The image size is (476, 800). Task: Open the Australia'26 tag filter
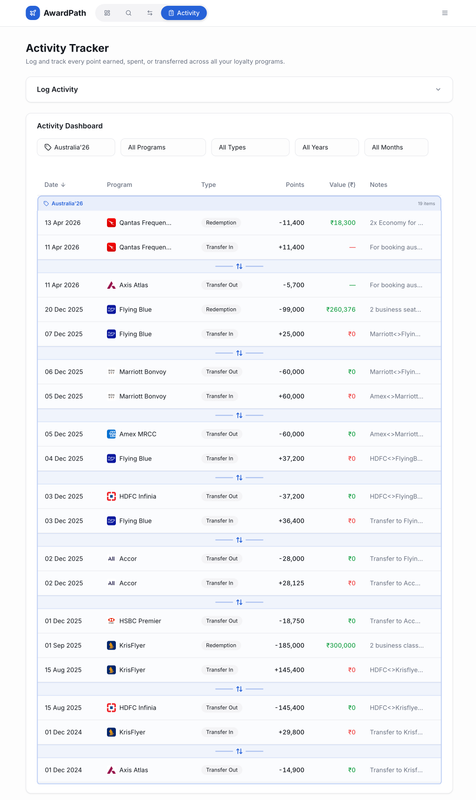76,147
